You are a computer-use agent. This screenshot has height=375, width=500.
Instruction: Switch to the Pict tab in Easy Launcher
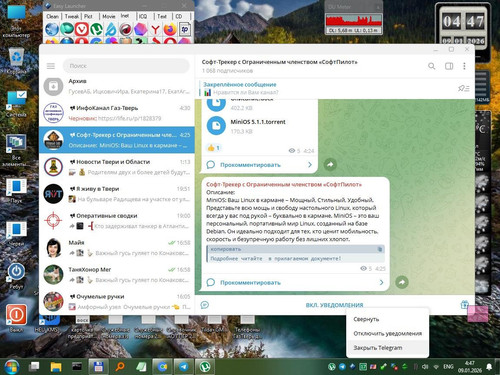[88, 16]
